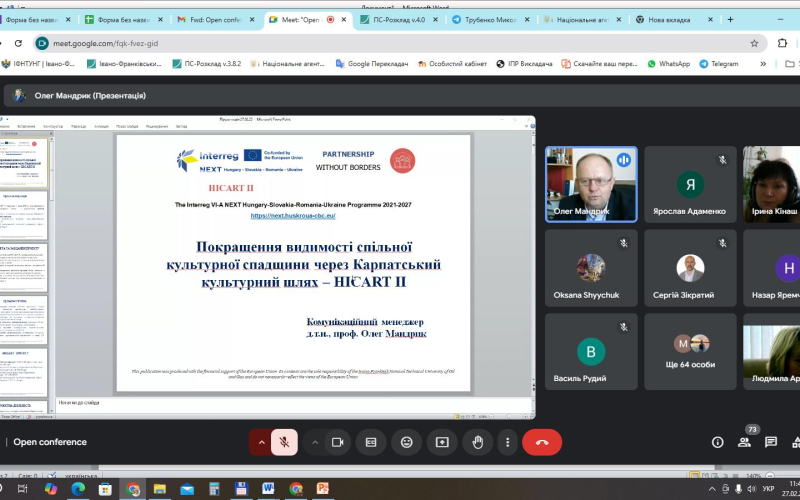Viewport: 800px width, 500px height.
Task: Switch to Національне агентство tab
Action: [x=582, y=20]
